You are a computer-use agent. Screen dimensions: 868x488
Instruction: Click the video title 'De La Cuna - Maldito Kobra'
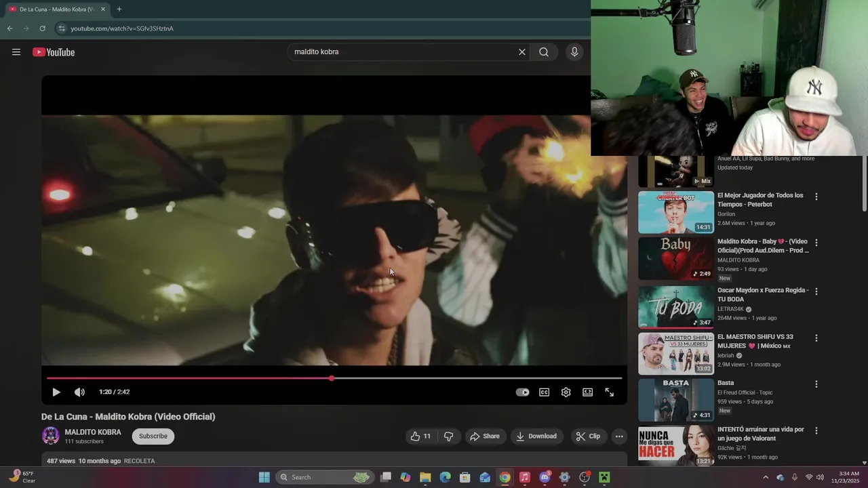(x=128, y=417)
